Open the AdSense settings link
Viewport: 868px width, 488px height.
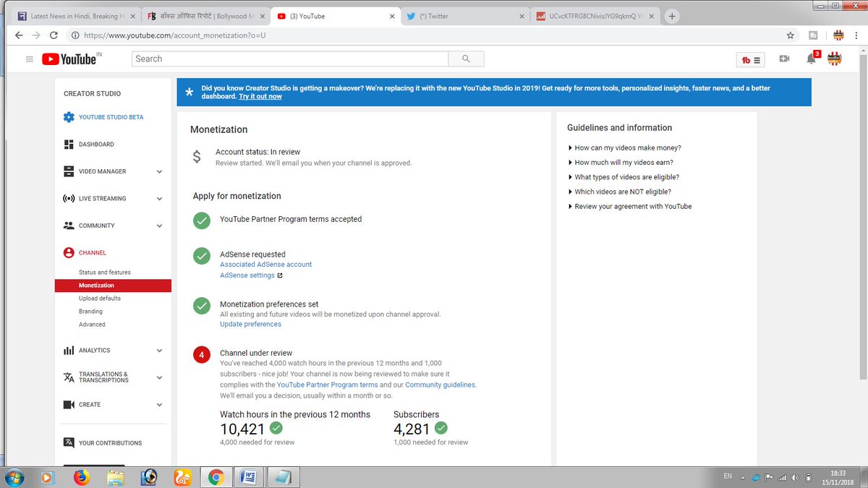(247, 275)
